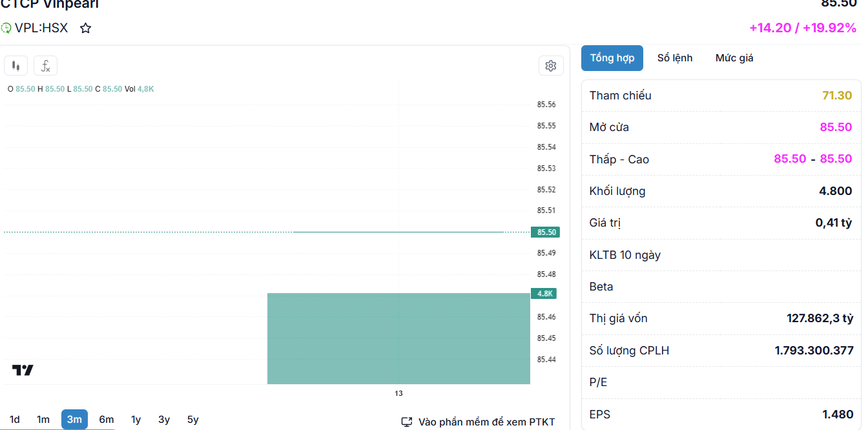Screen dimensions: 868x430
Task: Click the 4.8K volume label on axis
Action: click(x=543, y=294)
